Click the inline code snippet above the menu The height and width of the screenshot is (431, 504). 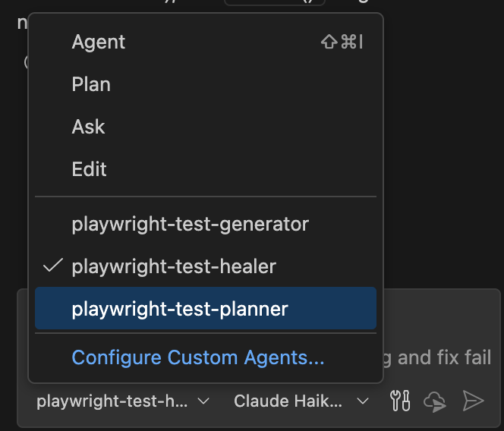click(x=273, y=2)
